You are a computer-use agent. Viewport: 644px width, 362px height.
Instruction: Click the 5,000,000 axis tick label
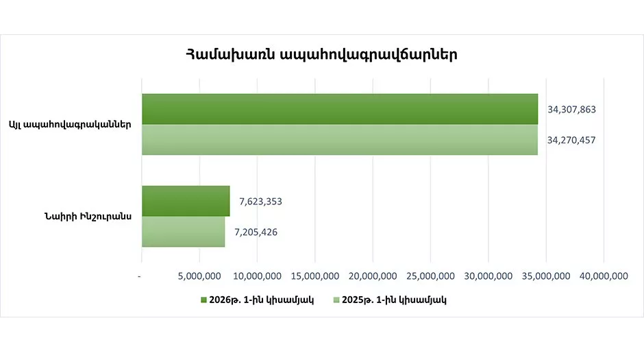pyautogui.click(x=199, y=276)
